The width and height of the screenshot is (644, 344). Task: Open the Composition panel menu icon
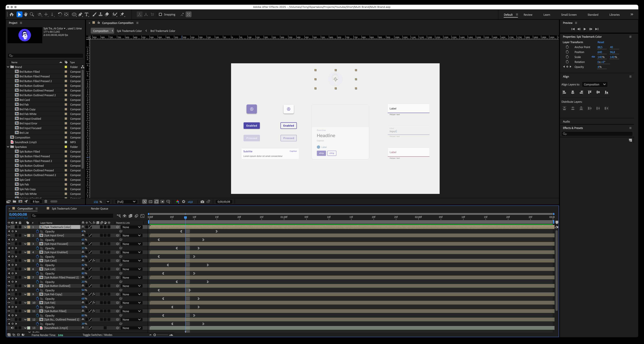point(137,23)
